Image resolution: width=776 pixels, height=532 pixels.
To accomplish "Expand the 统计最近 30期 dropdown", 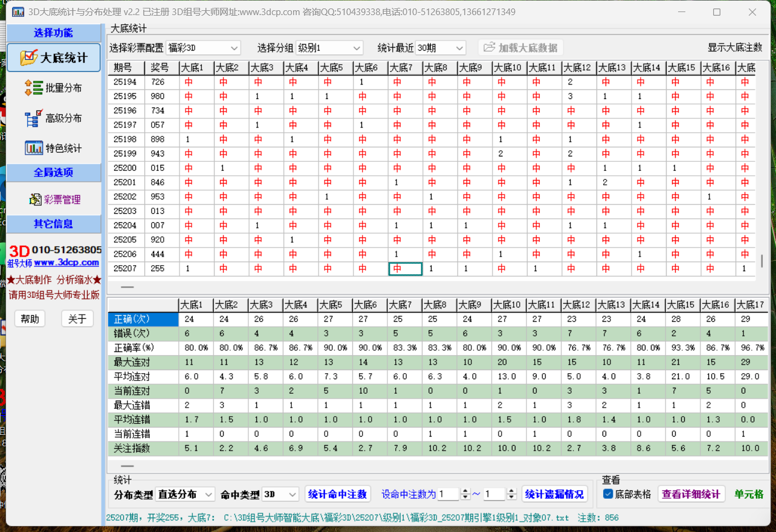I will coord(441,48).
